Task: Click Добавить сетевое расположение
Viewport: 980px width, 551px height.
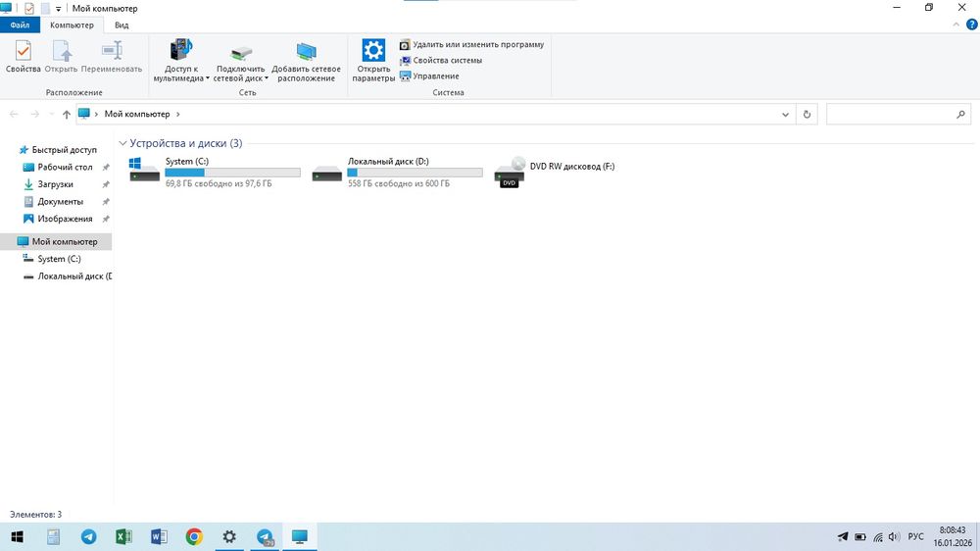Action: [306, 61]
